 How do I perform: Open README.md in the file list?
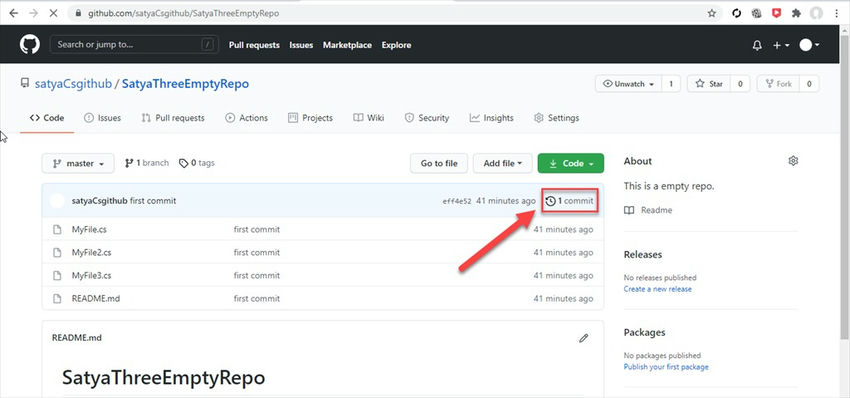click(95, 298)
